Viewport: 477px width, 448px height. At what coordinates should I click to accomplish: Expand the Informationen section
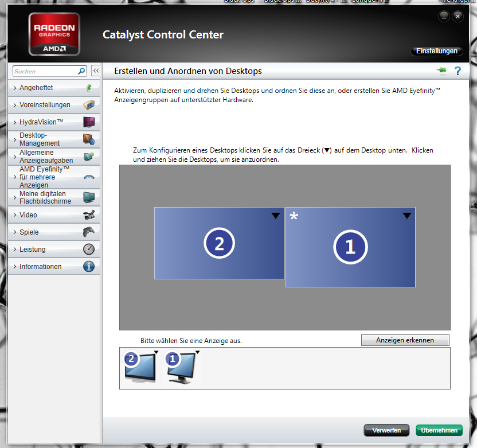tap(54, 267)
